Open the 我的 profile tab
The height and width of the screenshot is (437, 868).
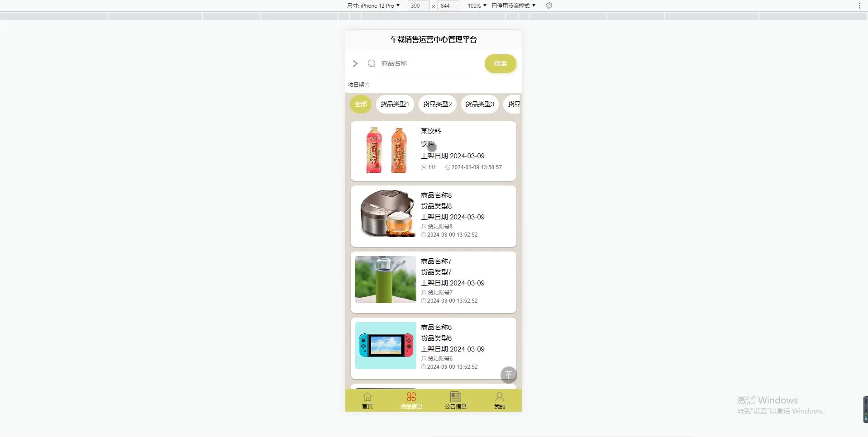(x=500, y=401)
